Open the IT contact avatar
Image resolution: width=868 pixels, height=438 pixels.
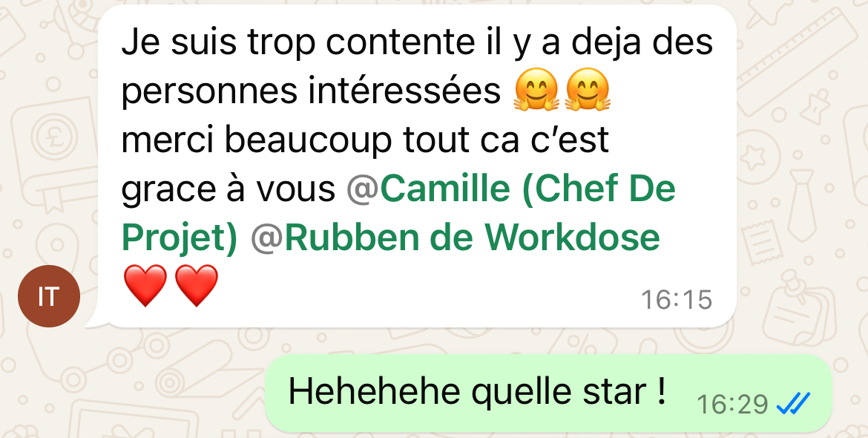[49, 296]
